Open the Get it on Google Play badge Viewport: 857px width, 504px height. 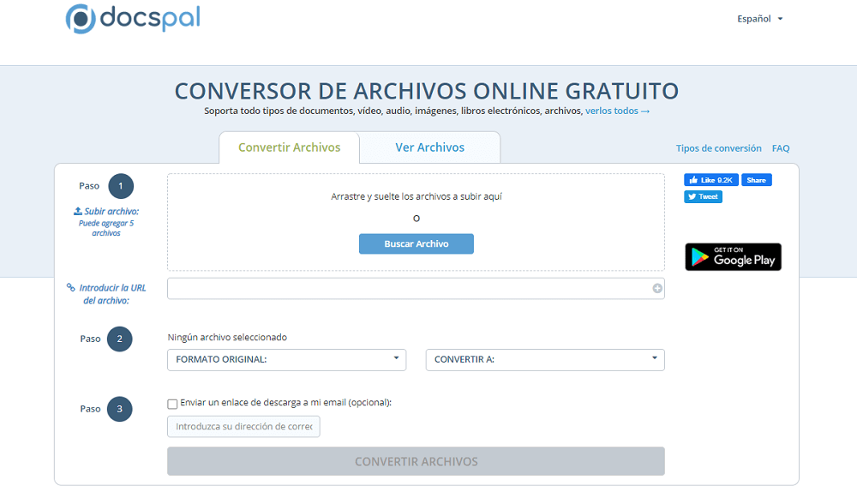point(733,257)
